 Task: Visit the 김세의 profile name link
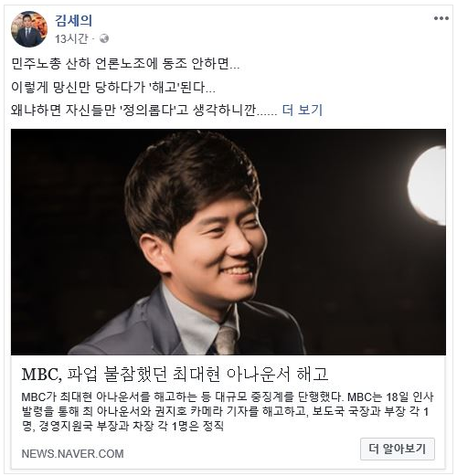73,21
